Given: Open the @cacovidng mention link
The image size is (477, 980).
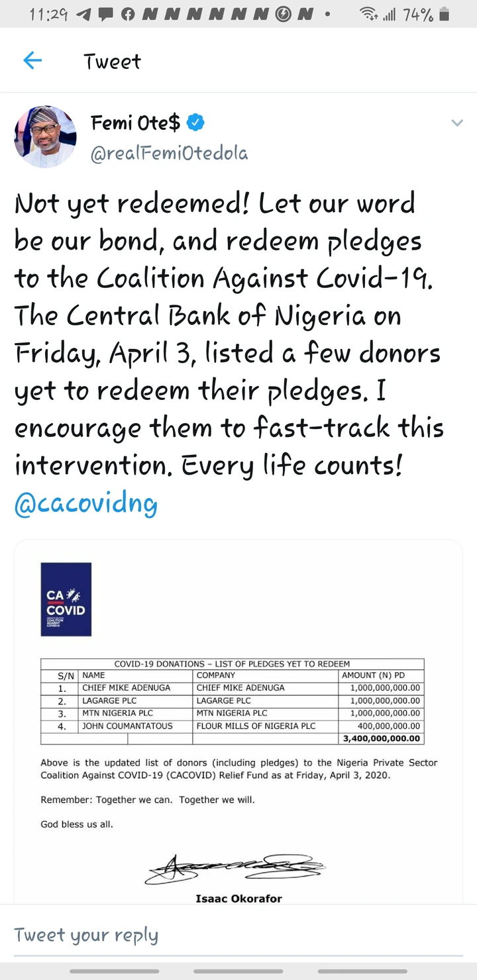Looking at the screenshot, I should (86, 505).
